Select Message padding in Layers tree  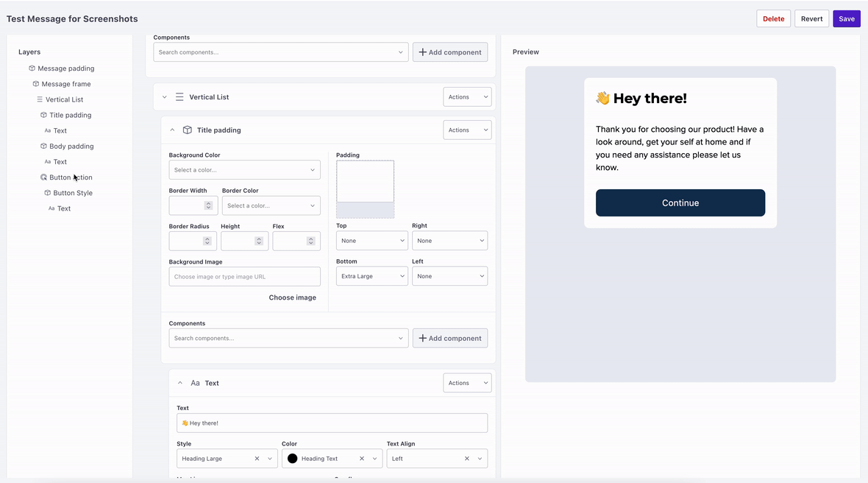pyautogui.click(x=66, y=68)
